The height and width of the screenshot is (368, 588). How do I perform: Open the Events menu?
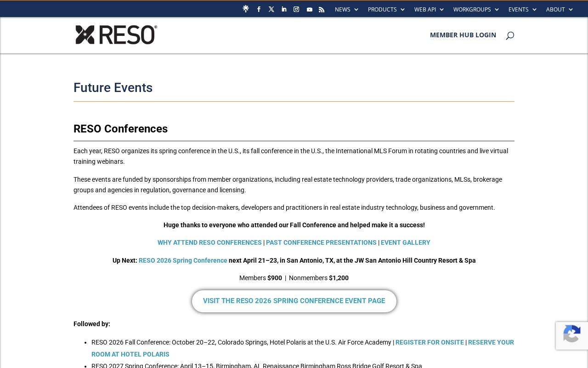point(522,9)
